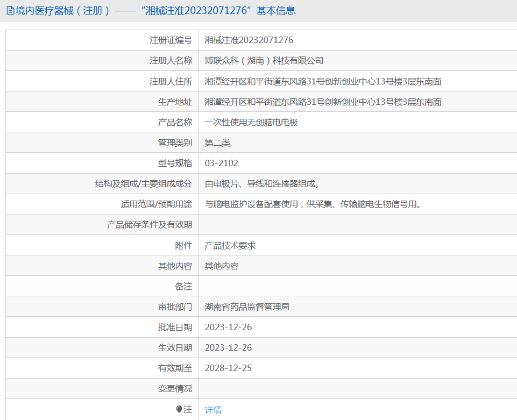The image size is (517, 420).
Task: Click the address value in 生产地址 row
Action: (323, 102)
